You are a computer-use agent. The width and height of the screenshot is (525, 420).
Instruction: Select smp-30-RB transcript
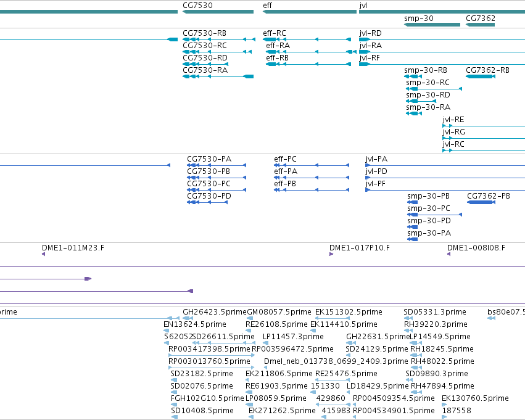413,76
